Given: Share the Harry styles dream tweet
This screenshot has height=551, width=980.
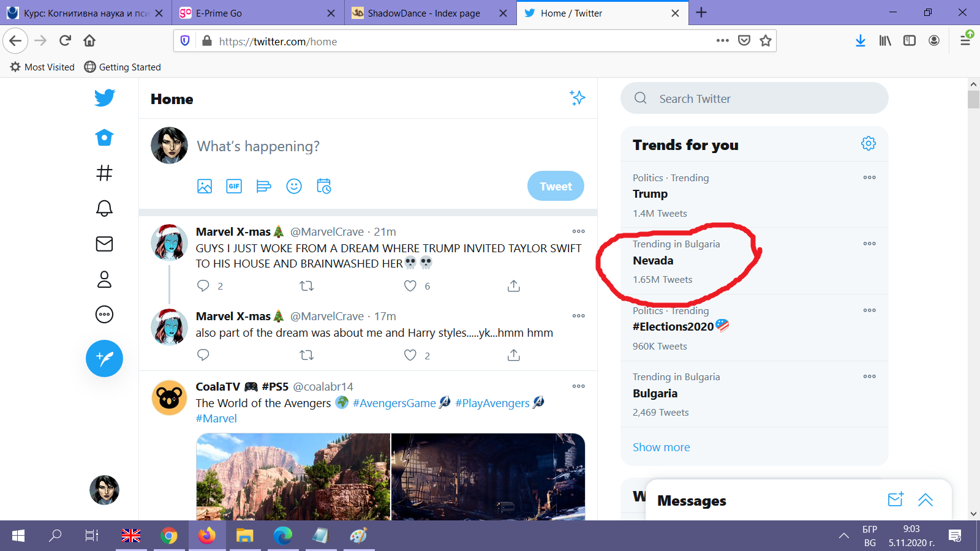Looking at the screenshot, I should (514, 355).
